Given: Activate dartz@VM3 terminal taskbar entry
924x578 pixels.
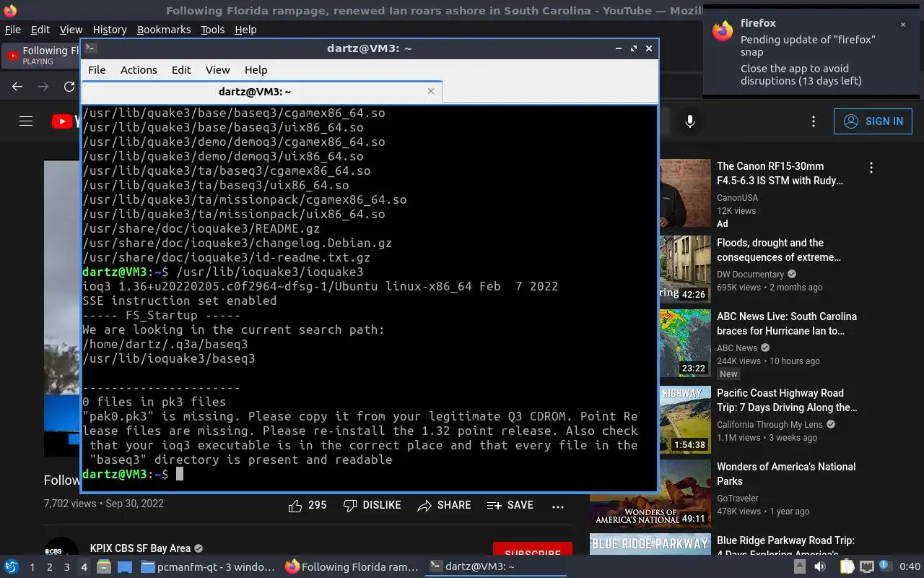Looking at the screenshot, I should (495, 567).
